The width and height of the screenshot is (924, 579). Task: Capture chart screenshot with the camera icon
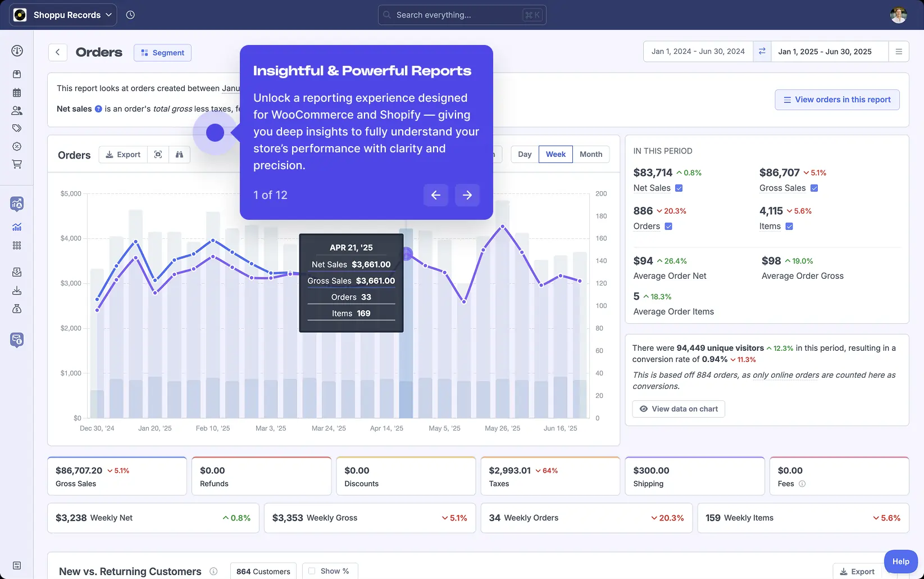tap(158, 154)
